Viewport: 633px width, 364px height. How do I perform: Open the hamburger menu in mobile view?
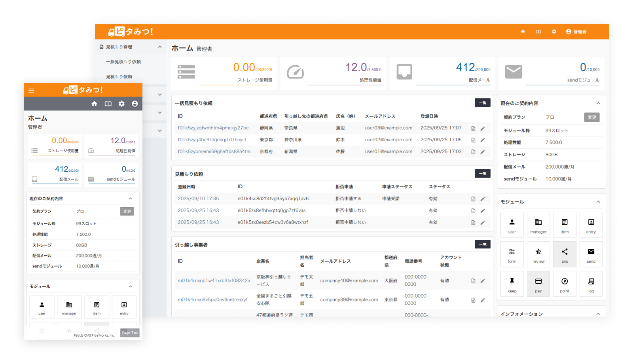[32, 91]
